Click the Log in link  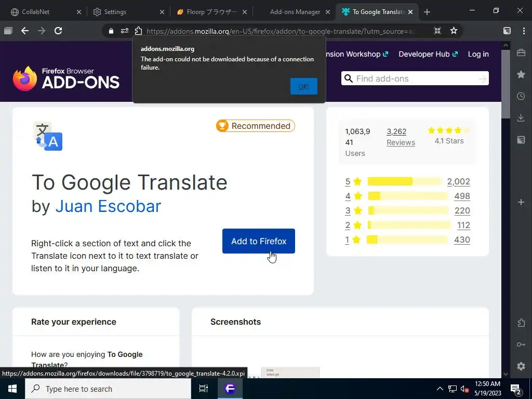pos(478,54)
